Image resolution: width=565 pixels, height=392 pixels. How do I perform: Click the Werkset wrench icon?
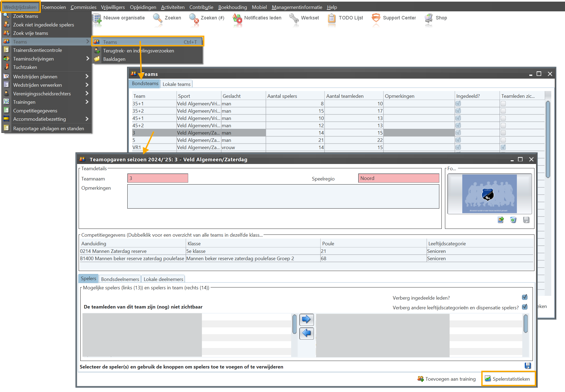(294, 18)
